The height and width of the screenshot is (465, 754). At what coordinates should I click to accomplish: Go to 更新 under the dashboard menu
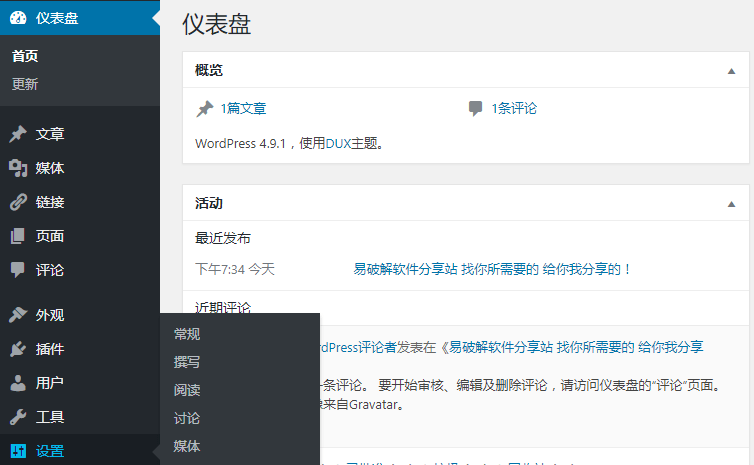[25, 84]
